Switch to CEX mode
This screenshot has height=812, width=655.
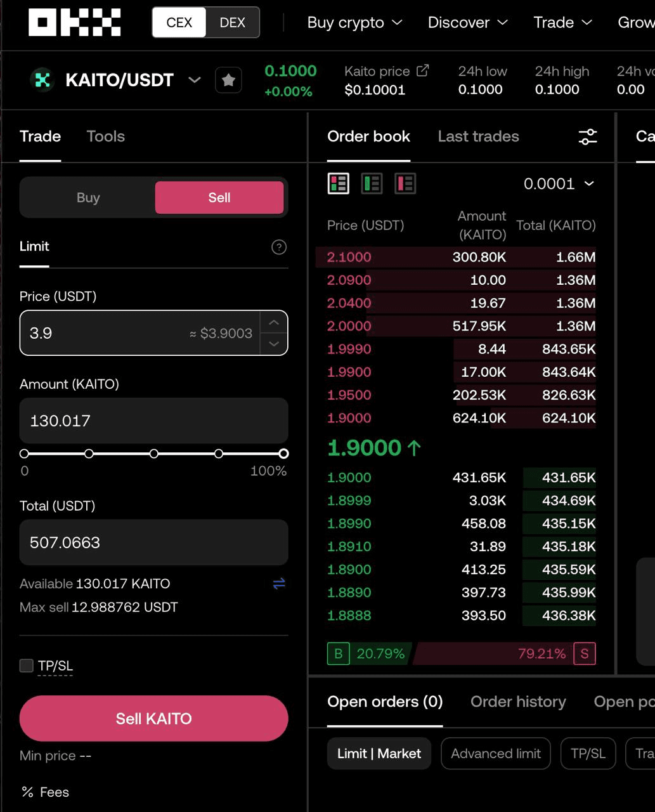(x=179, y=22)
